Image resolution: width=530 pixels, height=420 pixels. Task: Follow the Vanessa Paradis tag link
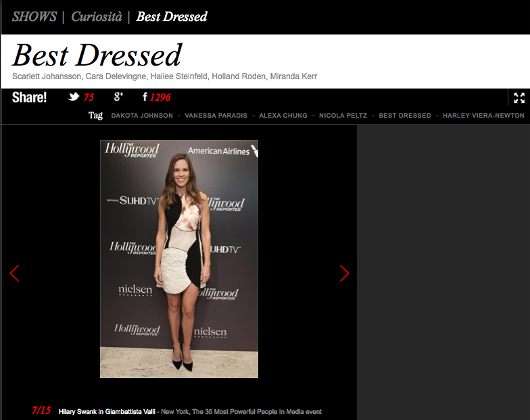coord(214,116)
